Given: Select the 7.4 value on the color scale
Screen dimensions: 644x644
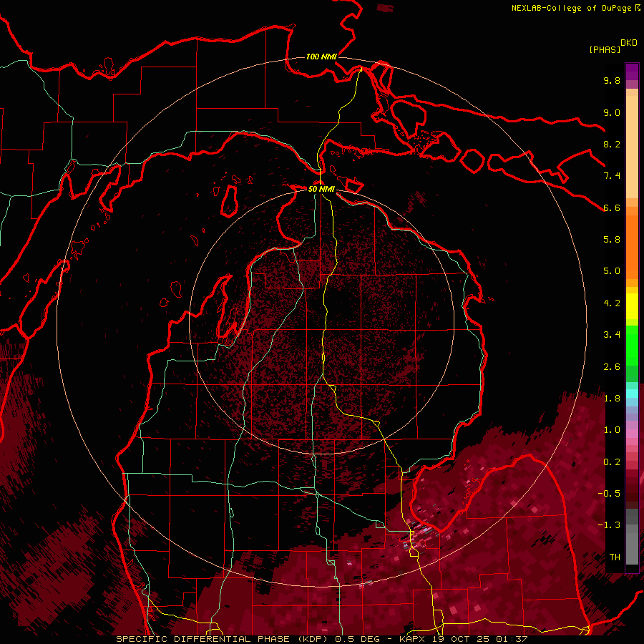Looking at the screenshot, I should pyautogui.click(x=612, y=176).
